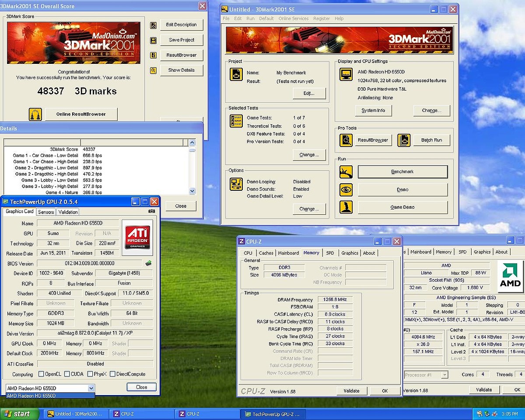Click the Pro Tools ResultBrowser magnifier icon
The width and height of the screenshot is (525, 420).
point(346,140)
